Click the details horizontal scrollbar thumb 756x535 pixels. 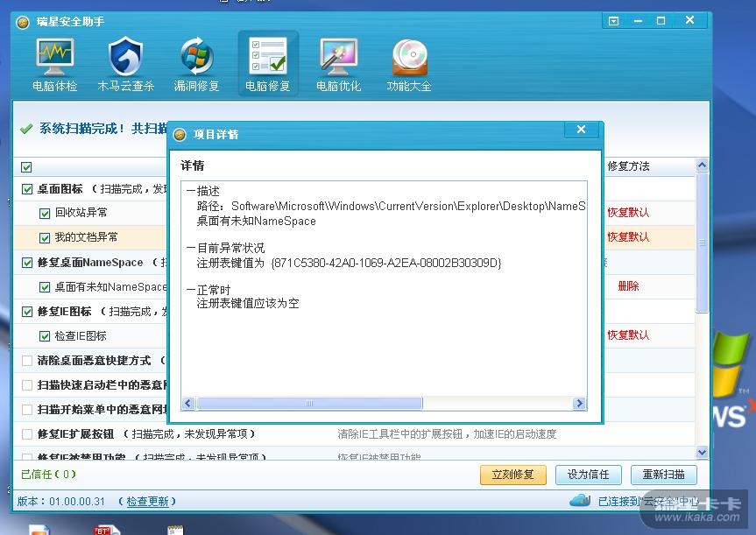(x=309, y=404)
